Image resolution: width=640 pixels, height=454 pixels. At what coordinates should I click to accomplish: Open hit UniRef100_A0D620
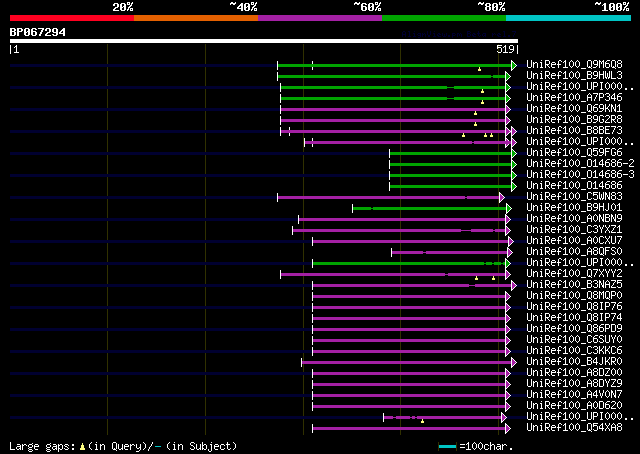click(x=574, y=406)
